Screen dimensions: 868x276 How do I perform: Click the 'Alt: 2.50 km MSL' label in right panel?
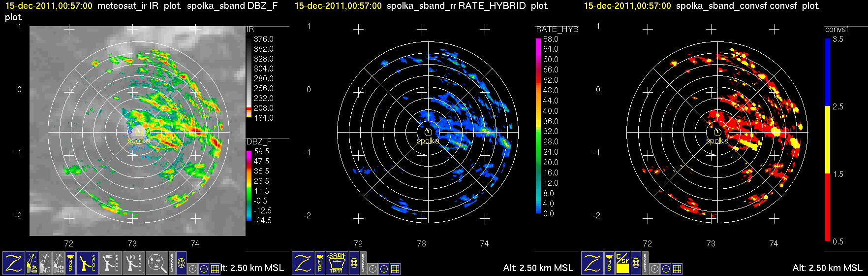point(828,268)
